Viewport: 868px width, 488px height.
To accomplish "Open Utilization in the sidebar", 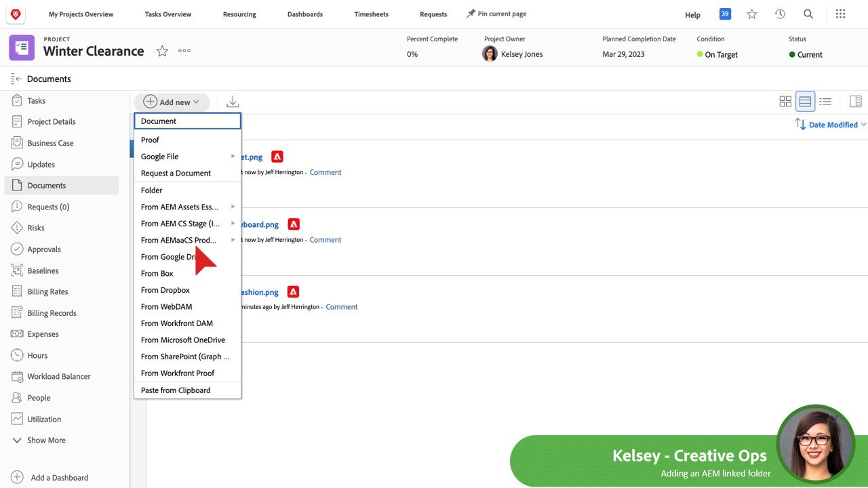I will point(61,419).
